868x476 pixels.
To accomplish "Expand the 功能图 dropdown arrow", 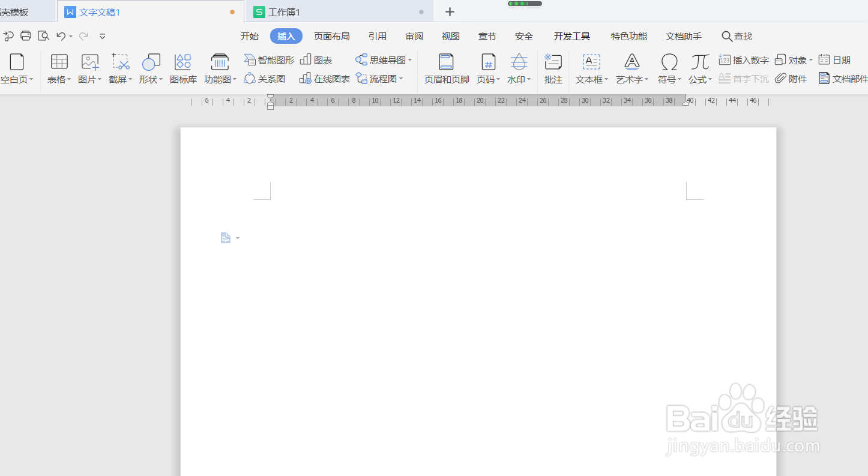I will (x=235, y=80).
